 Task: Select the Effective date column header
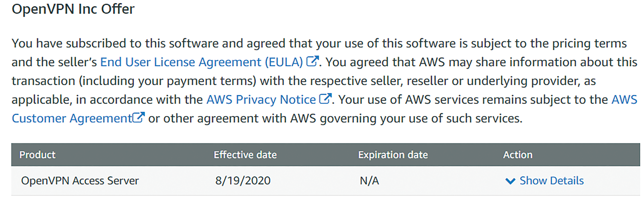coord(245,155)
